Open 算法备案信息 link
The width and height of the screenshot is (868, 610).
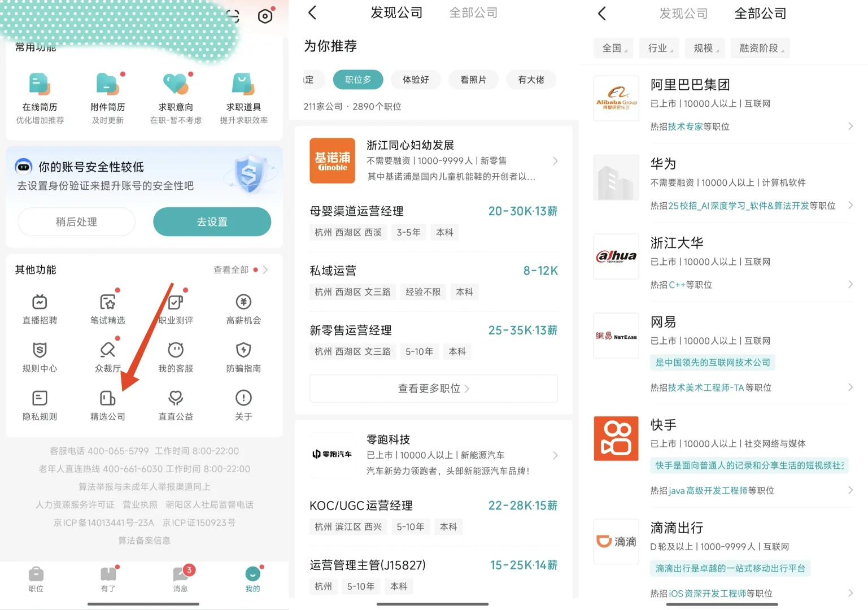click(x=144, y=541)
